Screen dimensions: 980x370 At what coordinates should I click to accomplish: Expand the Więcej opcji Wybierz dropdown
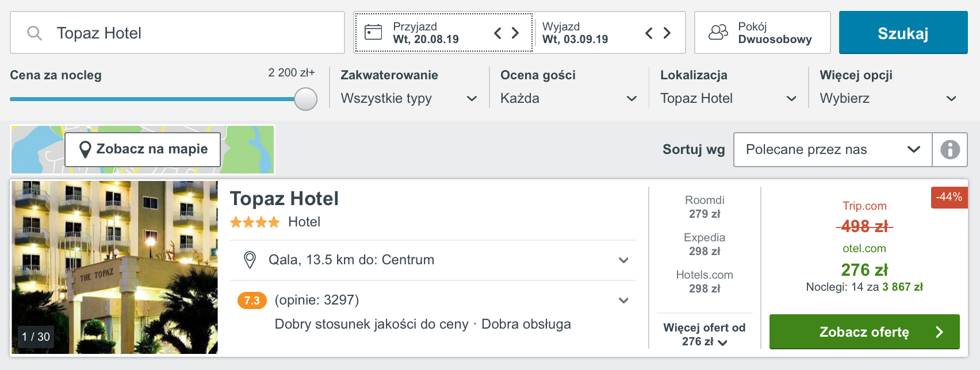(889, 98)
